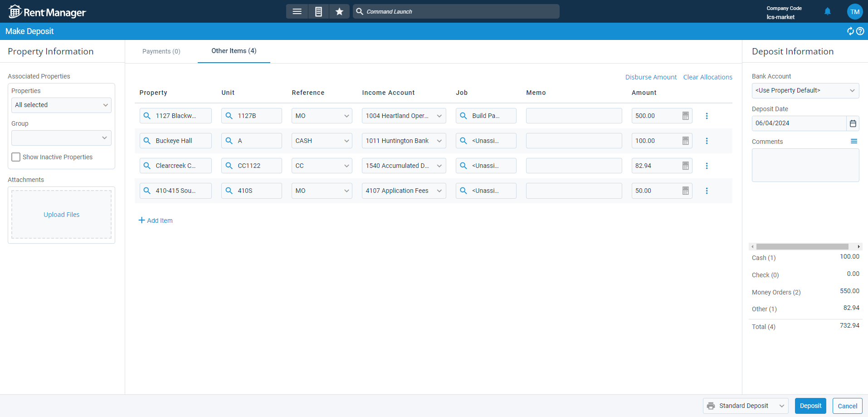The height and width of the screenshot is (417, 868).
Task: Open the Standard Deposit type dropdown
Action: 782,406
